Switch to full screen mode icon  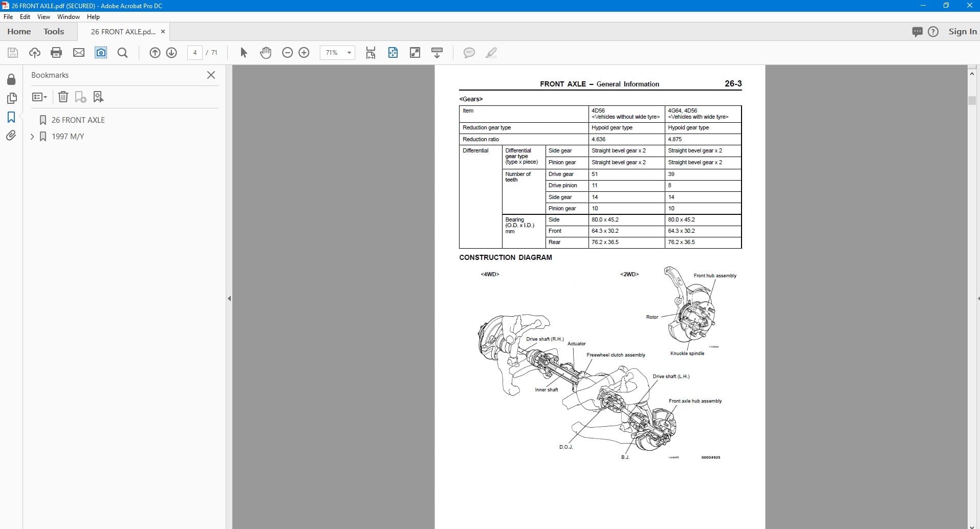click(415, 53)
